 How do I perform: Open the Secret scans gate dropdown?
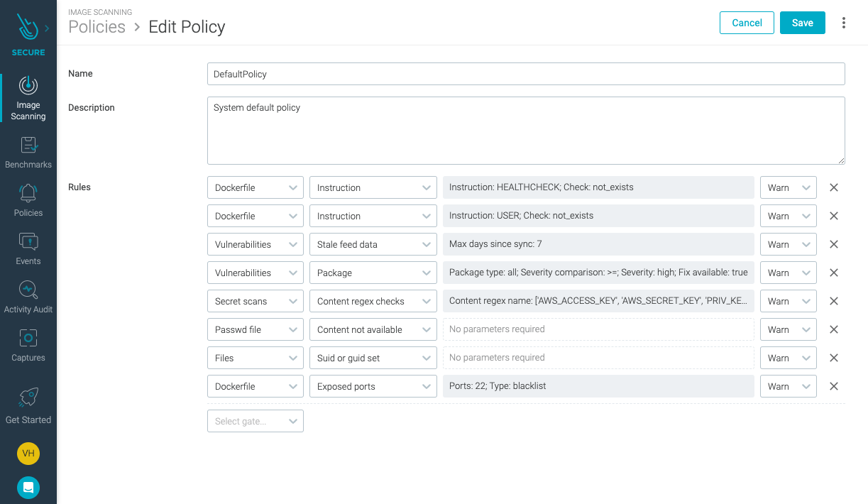click(x=256, y=301)
